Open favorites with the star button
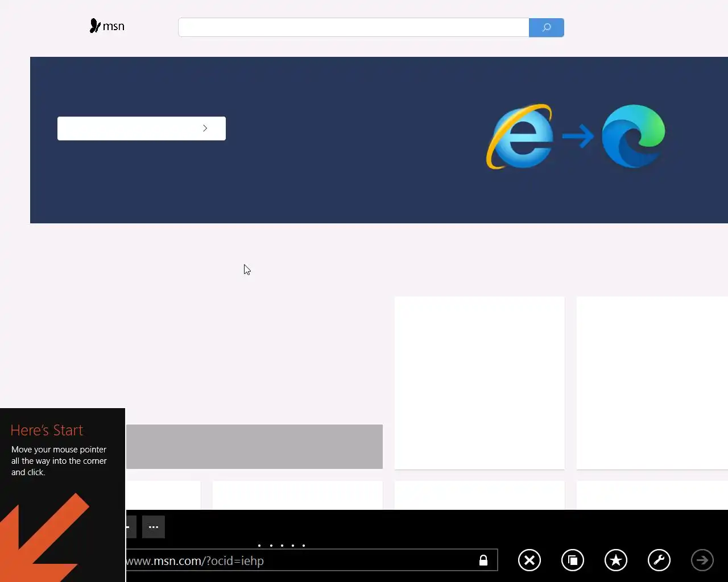This screenshot has width=728, height=582. coord(616,560)
